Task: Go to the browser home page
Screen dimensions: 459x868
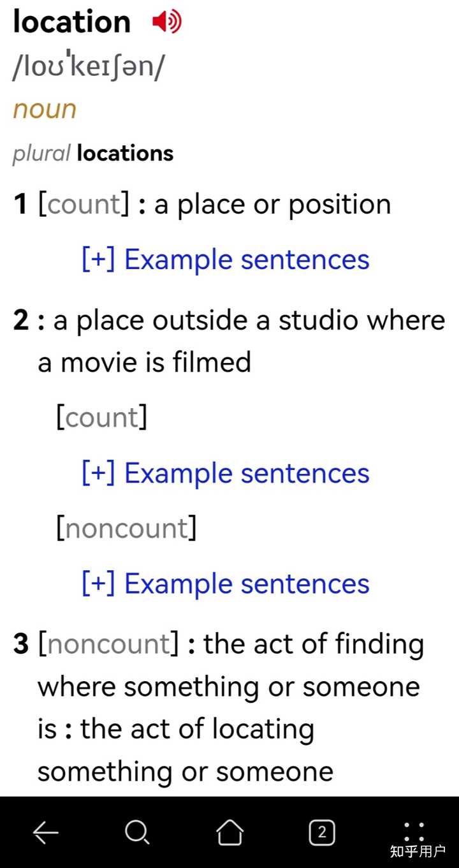Action: click(x=229, y=832)
